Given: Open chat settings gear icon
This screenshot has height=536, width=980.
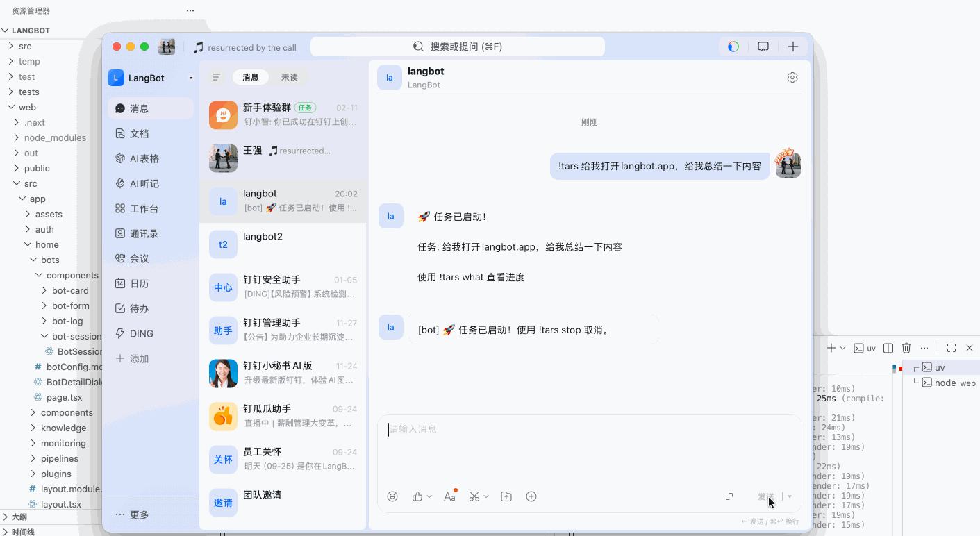Looking at the screenshot, I should point(792,78).
